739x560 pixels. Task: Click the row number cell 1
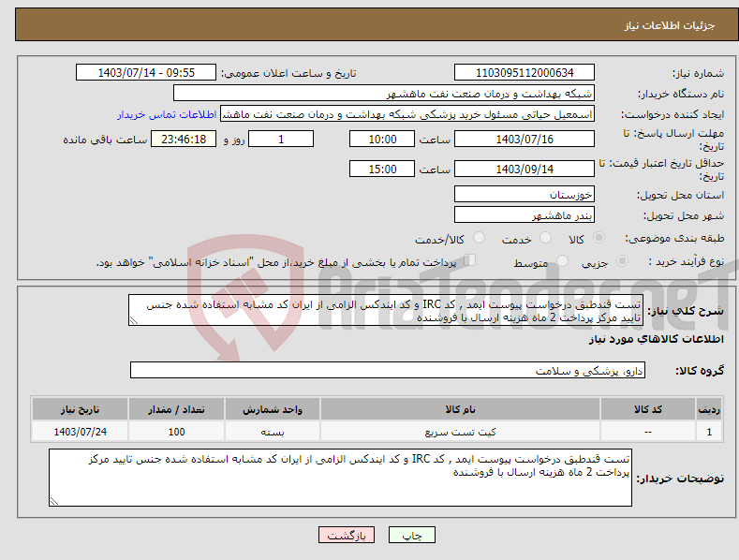coord(709,432)
